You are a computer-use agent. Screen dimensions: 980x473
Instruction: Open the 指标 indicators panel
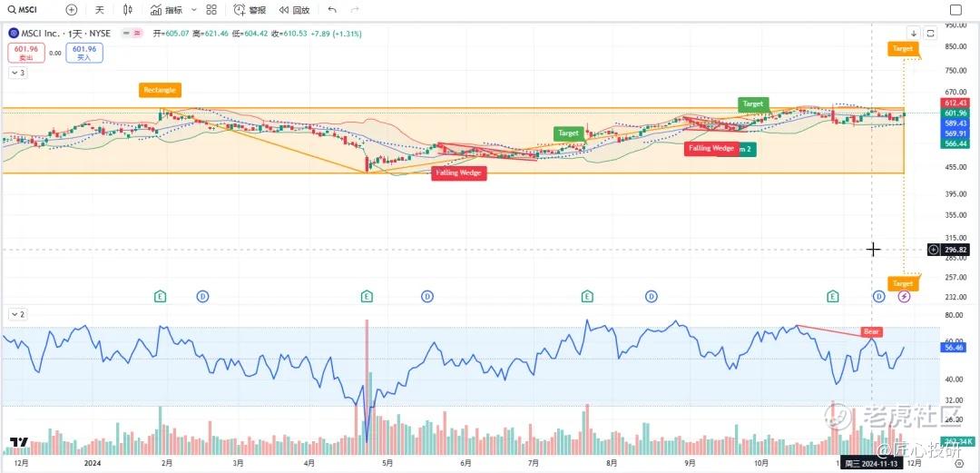click(x=167, y=10)
